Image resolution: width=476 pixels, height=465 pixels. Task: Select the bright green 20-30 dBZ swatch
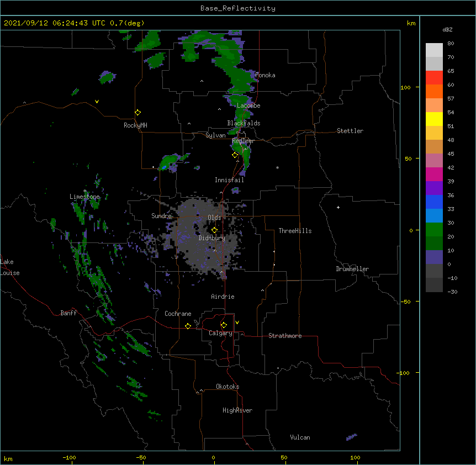point(434,230)
